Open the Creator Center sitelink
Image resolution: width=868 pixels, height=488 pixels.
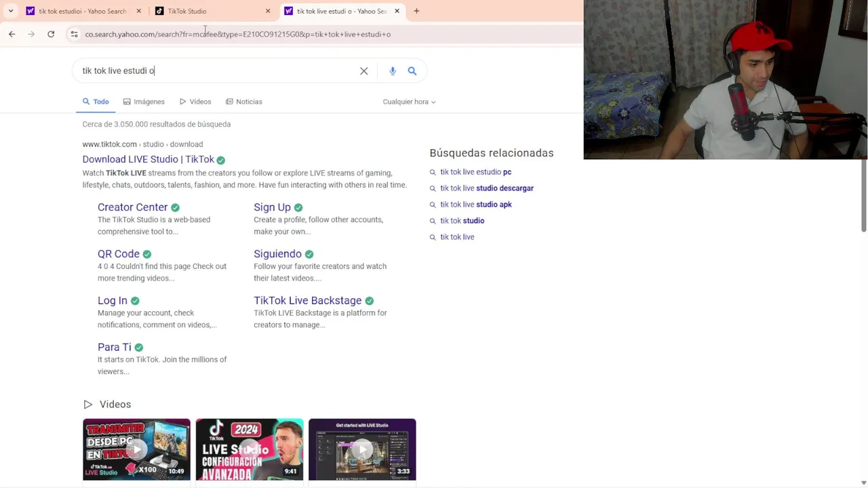132,207
